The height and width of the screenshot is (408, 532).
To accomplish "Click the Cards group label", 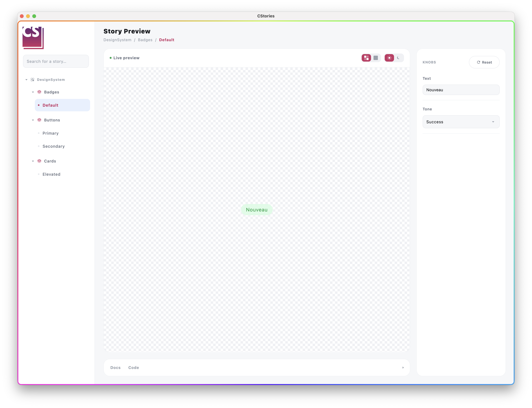I will click(x=50, y=161).
